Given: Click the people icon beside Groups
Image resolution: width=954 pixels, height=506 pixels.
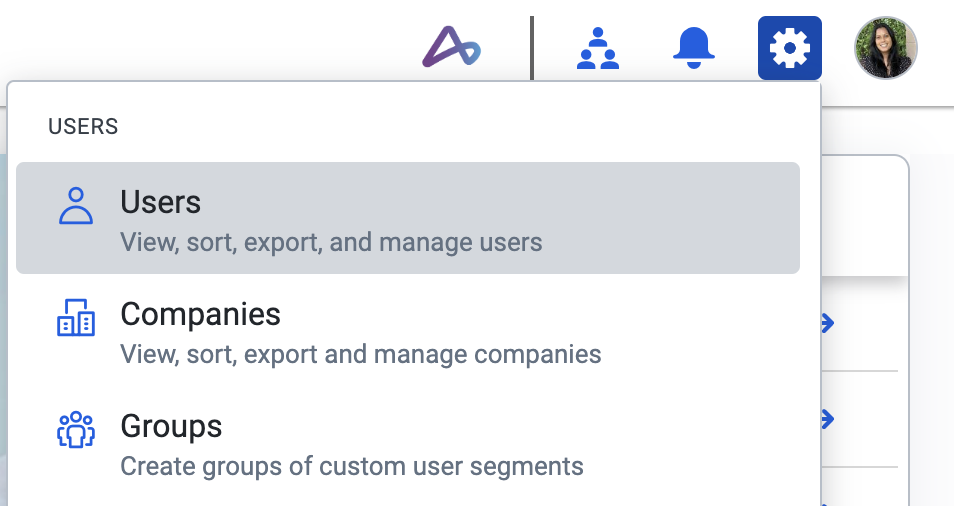Looking at the screenshot, I should 76,430.
